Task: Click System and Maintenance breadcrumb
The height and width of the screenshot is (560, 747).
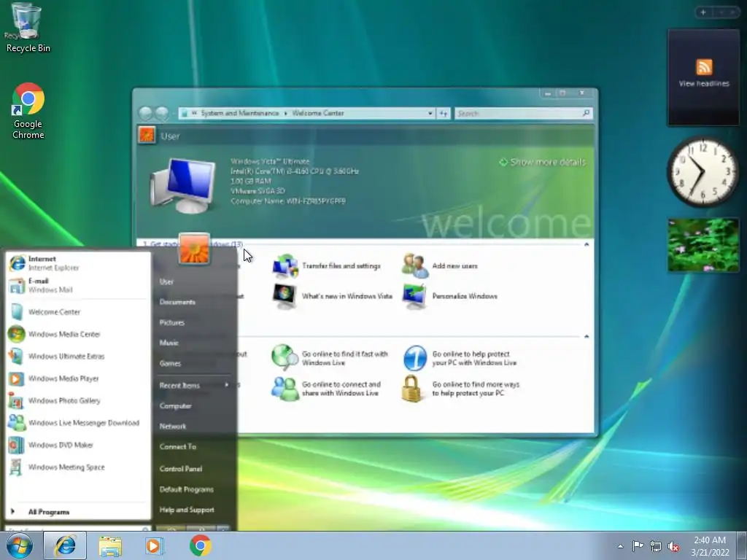Action: tap(239, 113)
